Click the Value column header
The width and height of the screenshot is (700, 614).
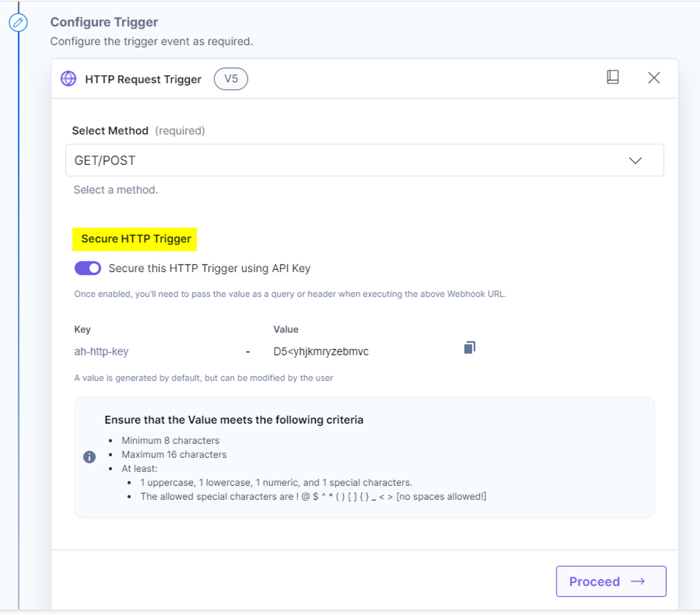(286, 329)
